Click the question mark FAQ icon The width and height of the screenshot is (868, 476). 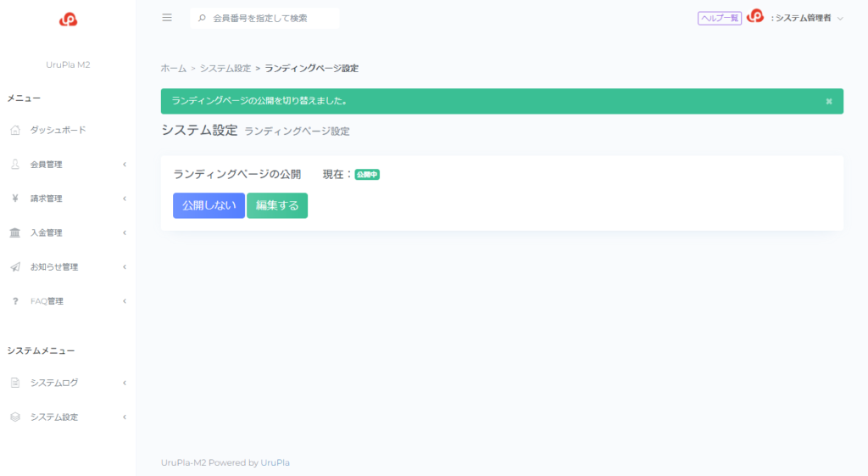[15, 301]
